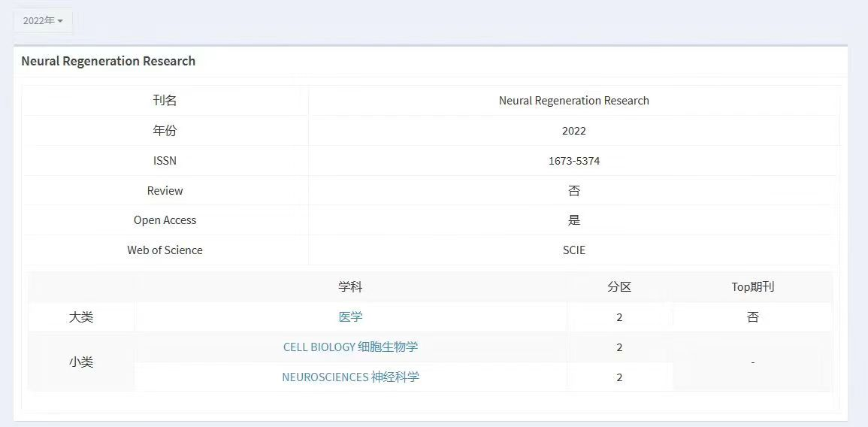This screenshot has height=427, width=868.
Task: Click the 大类 row header
Action: pos(81,317)
